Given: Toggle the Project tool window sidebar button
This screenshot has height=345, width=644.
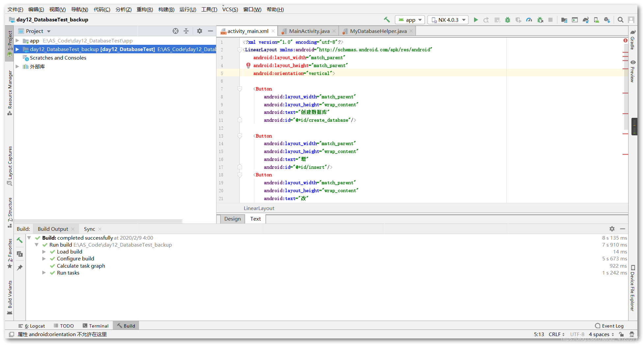Looking at the screenshot, I should pyautogui.click(x=10, y=43).
